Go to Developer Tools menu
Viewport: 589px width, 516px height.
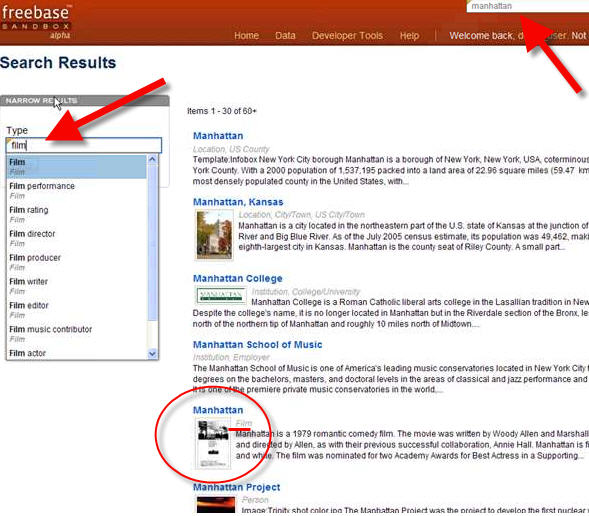(x=347, y=36)
